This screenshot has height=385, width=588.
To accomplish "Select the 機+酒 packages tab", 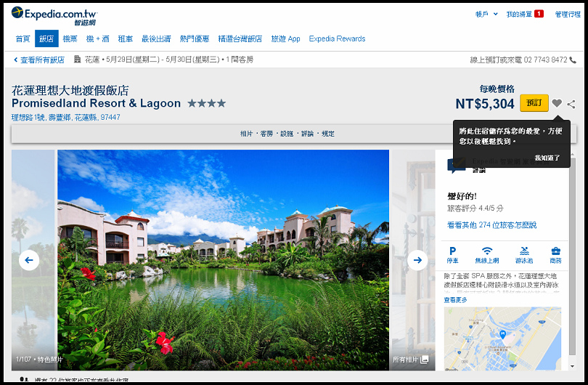I will pyautogui.click(x=97, y=38).
